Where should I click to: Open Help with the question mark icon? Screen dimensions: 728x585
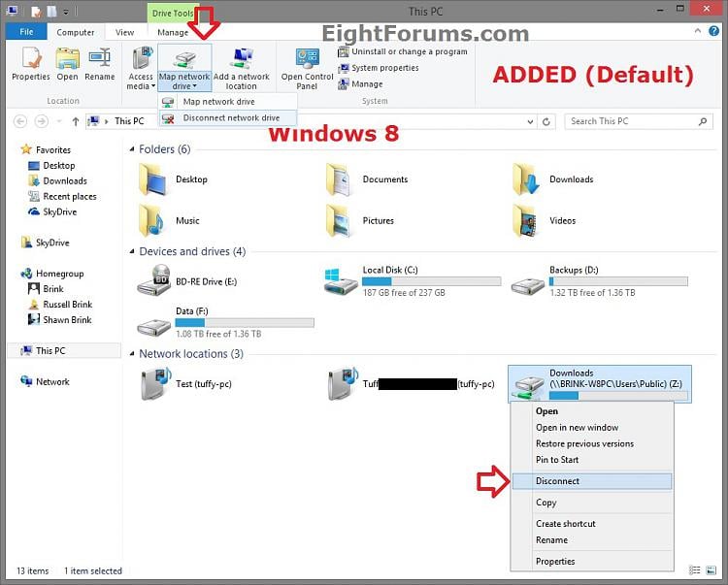(714, 31)
